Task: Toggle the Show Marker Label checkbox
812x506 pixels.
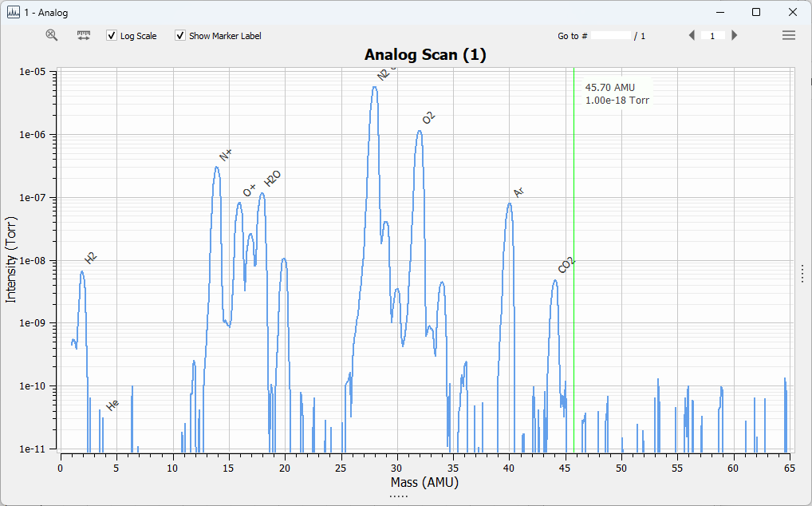Action: pyautogui.click(x=180, y=36)
